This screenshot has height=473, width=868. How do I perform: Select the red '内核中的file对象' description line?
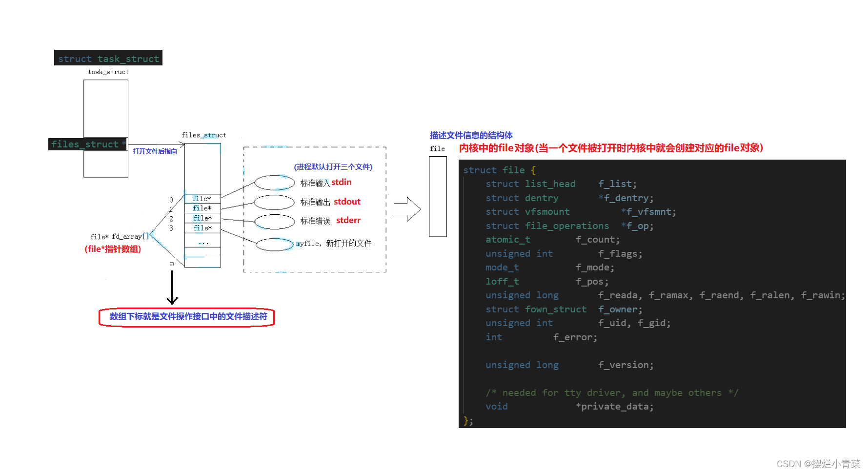click(x=611, y=148)
